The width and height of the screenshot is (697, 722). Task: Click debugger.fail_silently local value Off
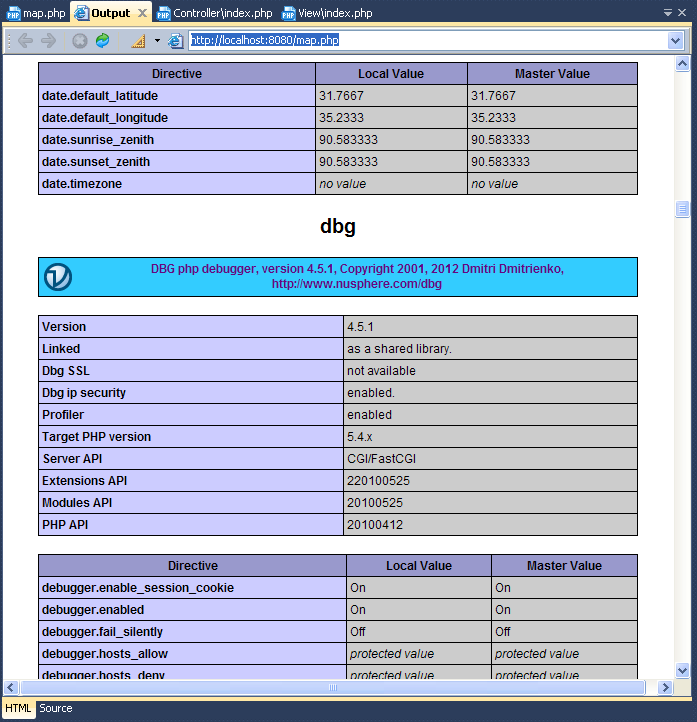coord(358,632)
